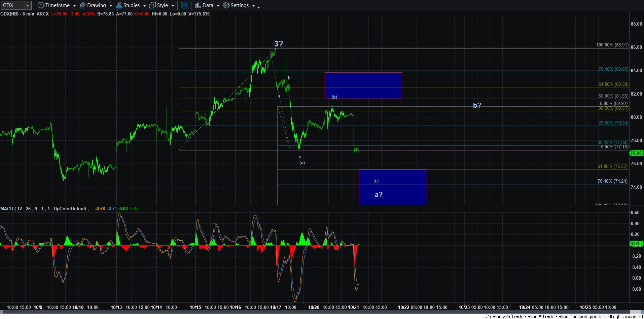644x319 pixels.
Task: Open the dropdown arrow beside Timeframe
Action: pos(74,6)
